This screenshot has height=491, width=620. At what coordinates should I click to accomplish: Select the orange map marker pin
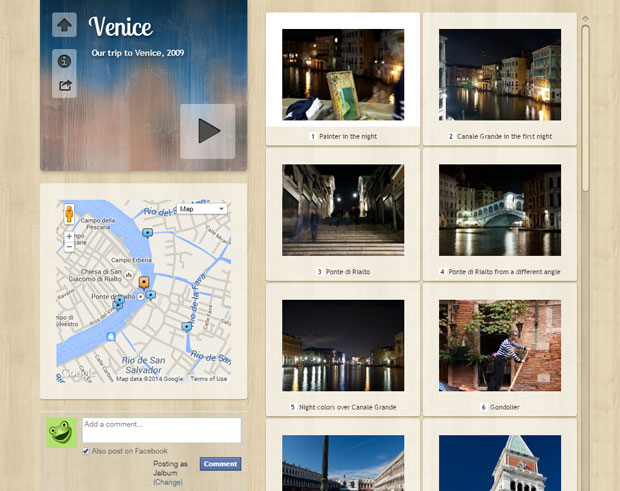[144, 283]
